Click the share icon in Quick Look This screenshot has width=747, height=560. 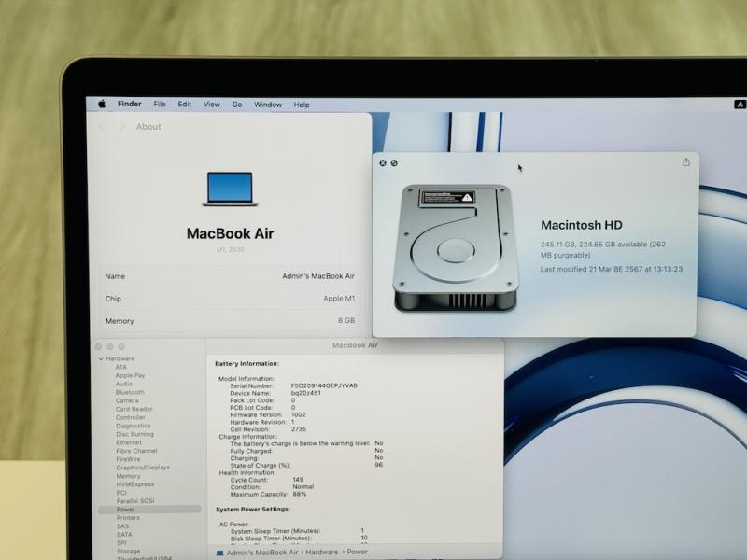point(686,162)
